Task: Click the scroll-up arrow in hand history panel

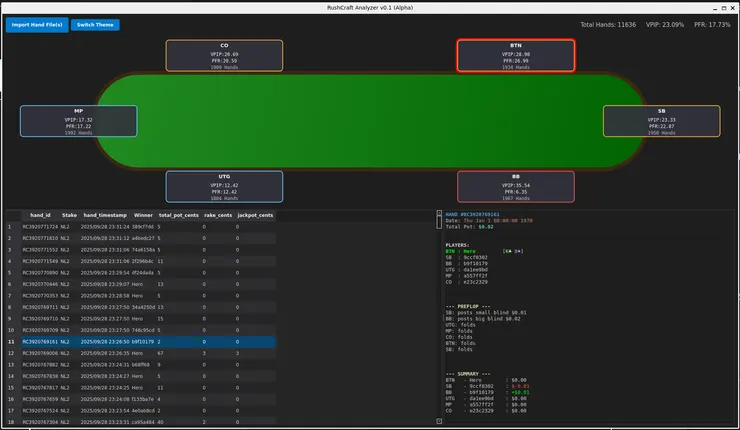Action: [438, 213]
